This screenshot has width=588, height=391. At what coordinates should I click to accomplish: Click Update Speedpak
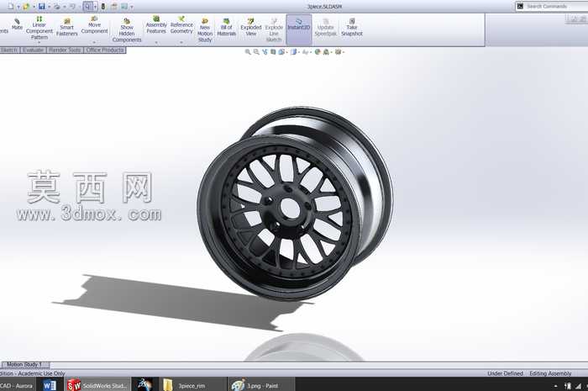click(326, 27)
